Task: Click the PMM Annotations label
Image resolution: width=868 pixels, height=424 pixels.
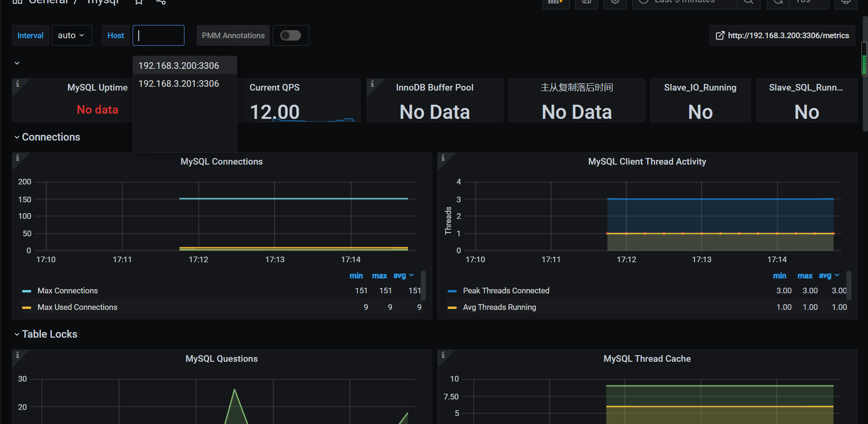Action: click(x=233, y=35)
